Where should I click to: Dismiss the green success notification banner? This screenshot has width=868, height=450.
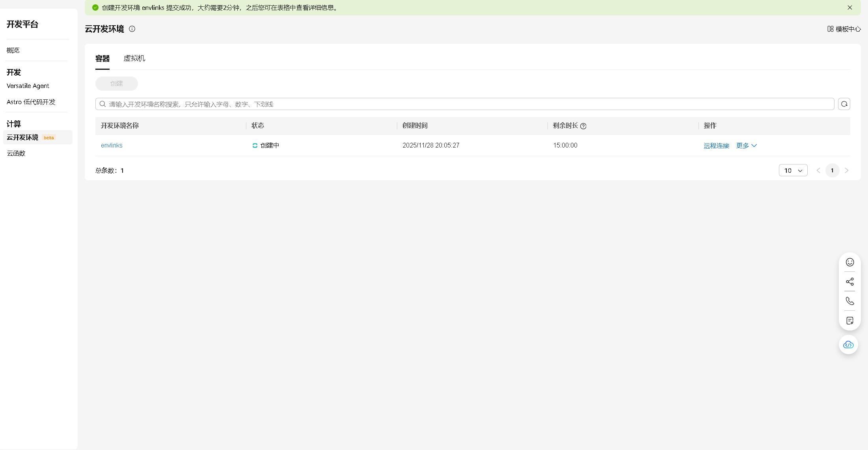[850, 7]
